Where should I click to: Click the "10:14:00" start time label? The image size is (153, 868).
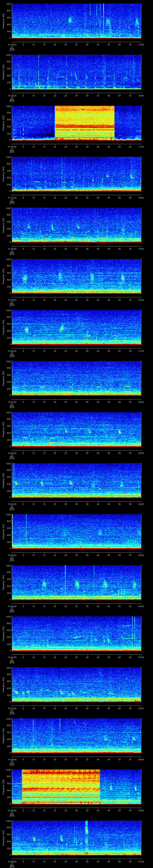12,44
